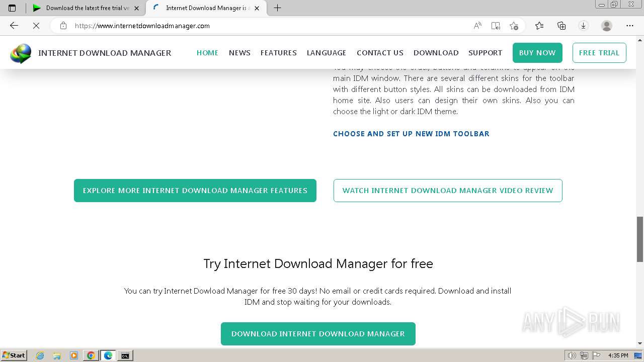Viewport: 644px width, 362px height.
Task: Open the media player taskbar icon
Action: coord(74,355)
